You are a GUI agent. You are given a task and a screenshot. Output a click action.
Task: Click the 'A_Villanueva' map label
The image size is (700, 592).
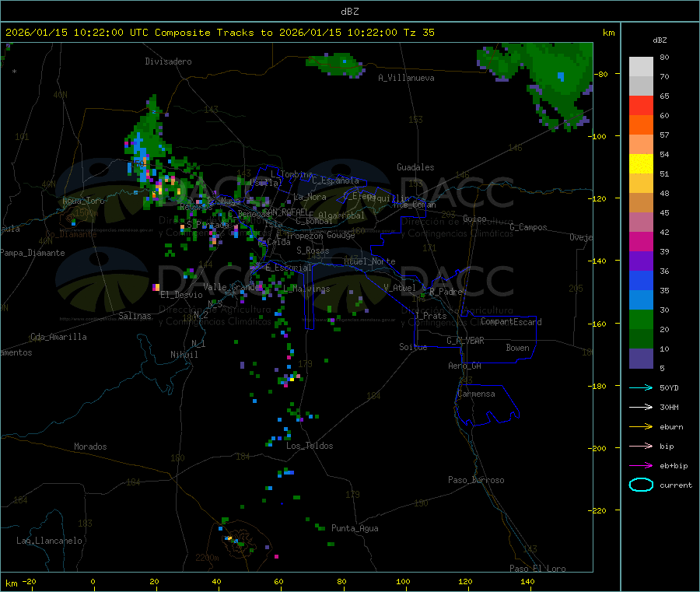pos(406,78)
